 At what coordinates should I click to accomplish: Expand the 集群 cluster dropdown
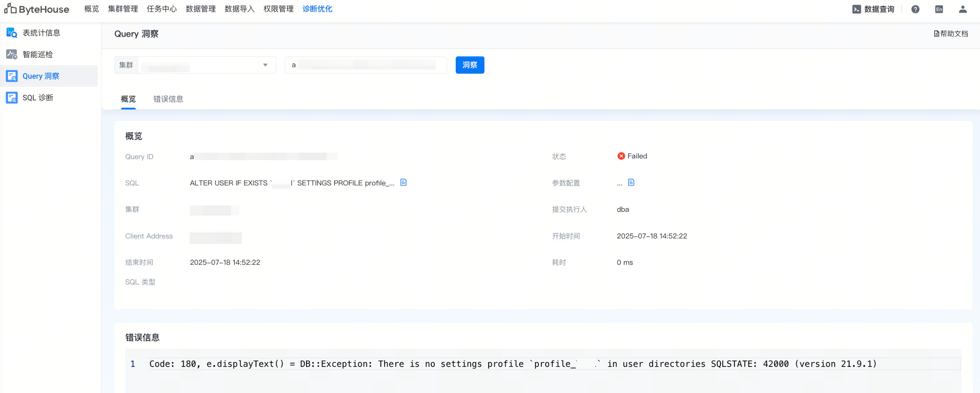pos(206,65)
